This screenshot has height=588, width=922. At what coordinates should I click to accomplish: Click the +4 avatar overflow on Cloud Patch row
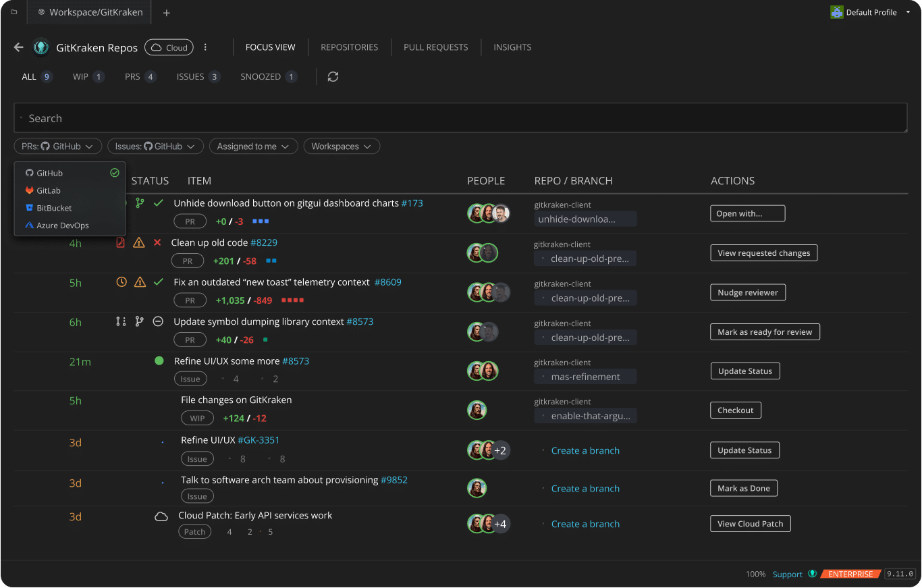(500, 523)
